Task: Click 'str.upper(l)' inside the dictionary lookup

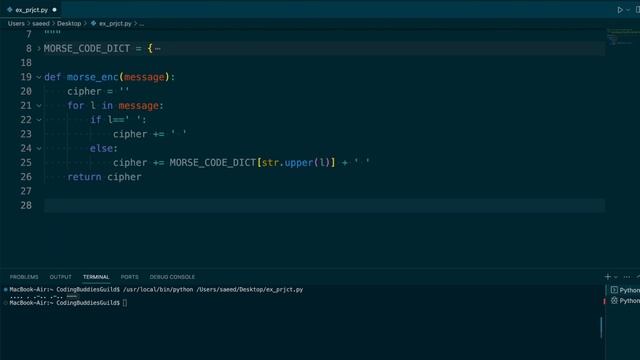Action: click(x=296, y=162)
